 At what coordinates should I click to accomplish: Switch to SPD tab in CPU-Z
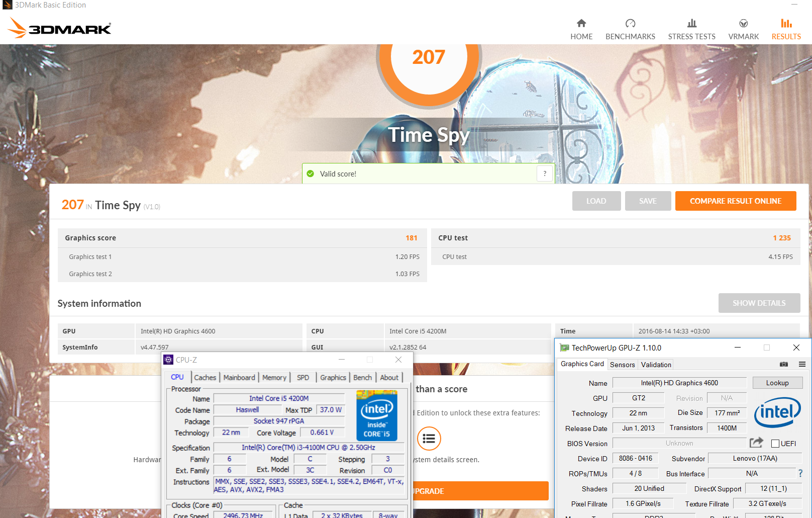pos(303,378)
